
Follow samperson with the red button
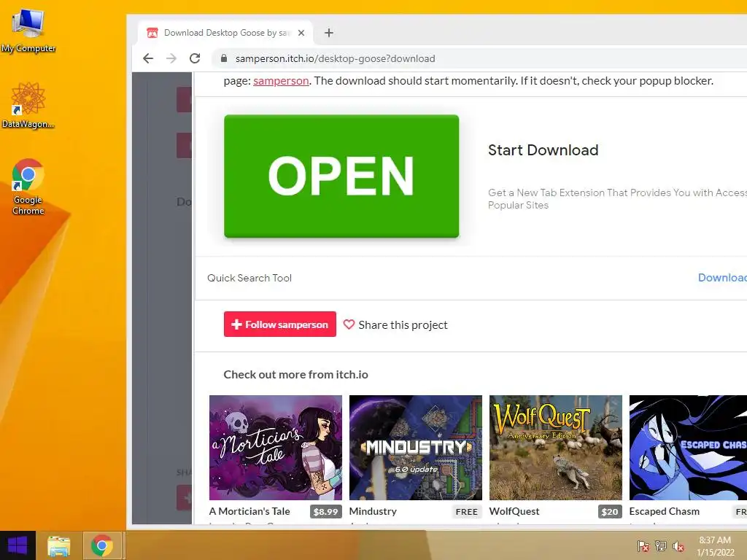pos(280,324)
